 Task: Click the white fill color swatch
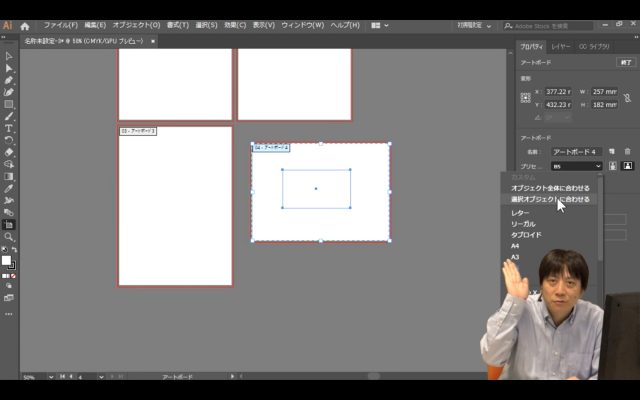(x=5, y=260)
